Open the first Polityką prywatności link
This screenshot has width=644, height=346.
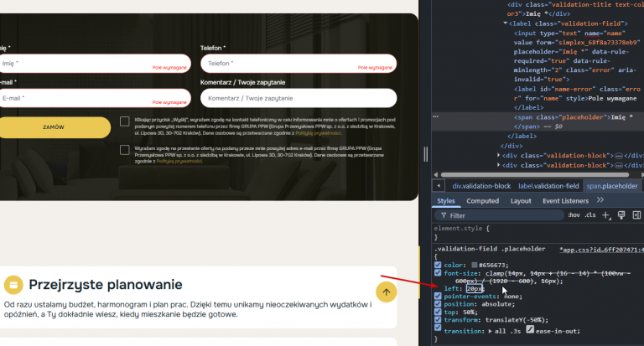coord(318,133)
